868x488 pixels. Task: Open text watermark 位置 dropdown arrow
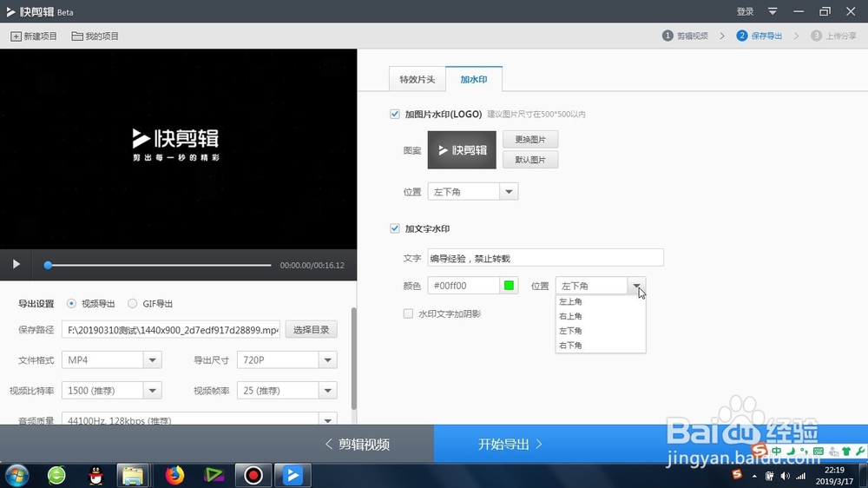coord(636,286)
